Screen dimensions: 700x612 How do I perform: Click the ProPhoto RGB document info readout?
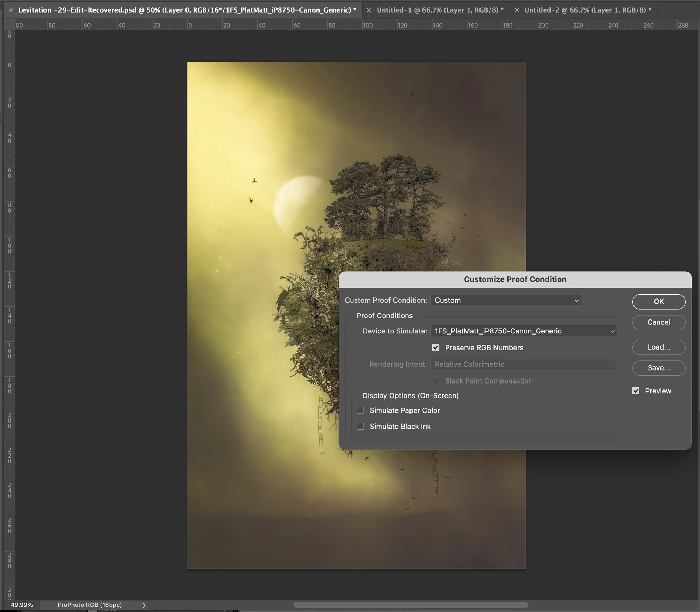tap(90, 605)
